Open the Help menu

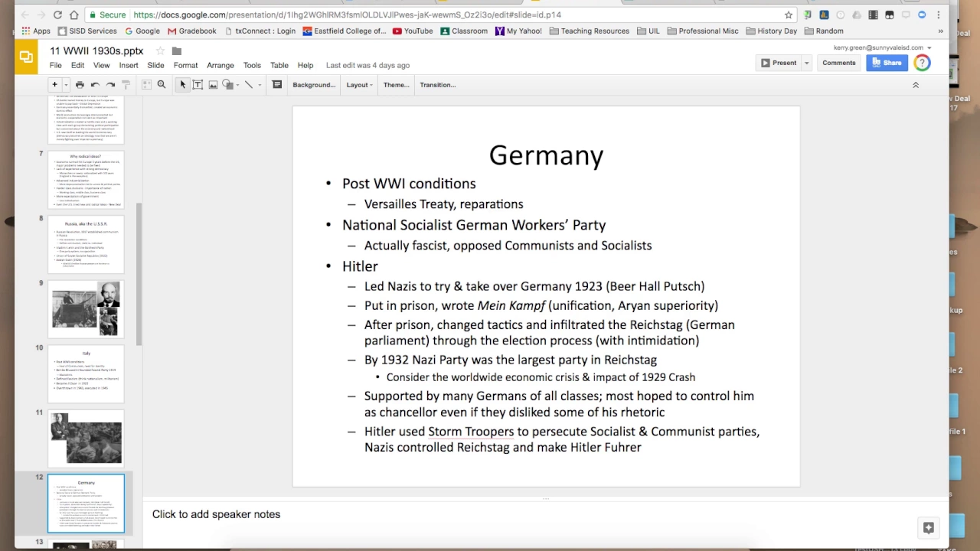[x=305, y=66]
